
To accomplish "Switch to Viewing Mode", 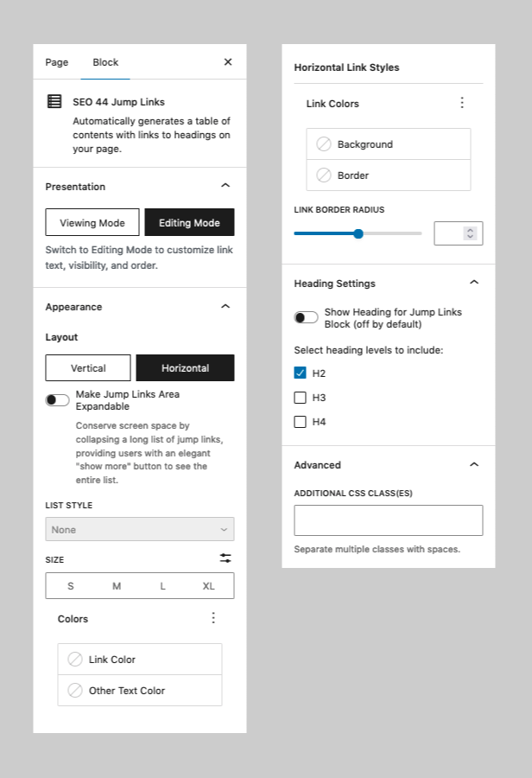I will coord(92,222).
